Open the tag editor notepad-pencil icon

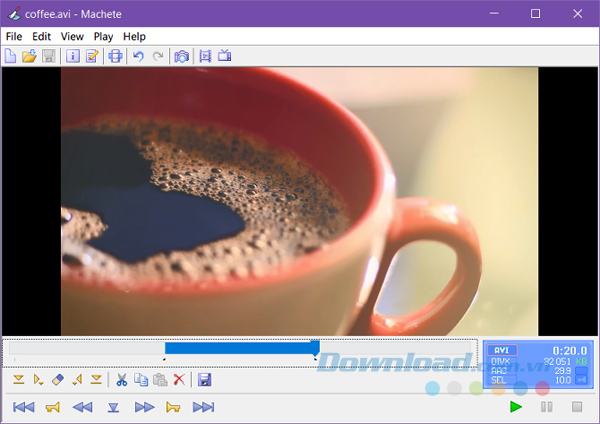[x=92, y=56]
